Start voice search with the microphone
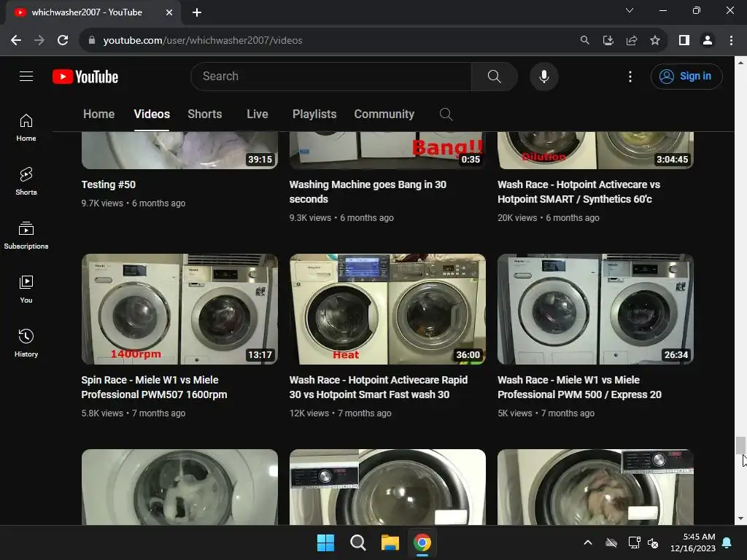 543,76
